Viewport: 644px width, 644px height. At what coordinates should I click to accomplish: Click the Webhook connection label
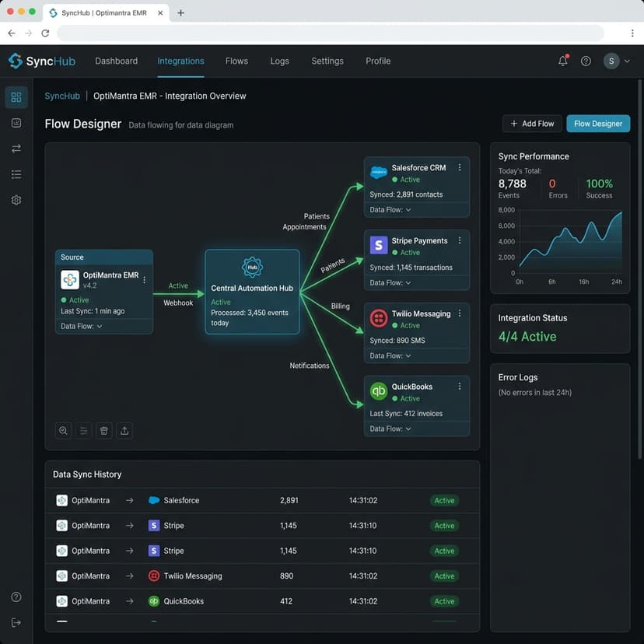coord(178,303)
